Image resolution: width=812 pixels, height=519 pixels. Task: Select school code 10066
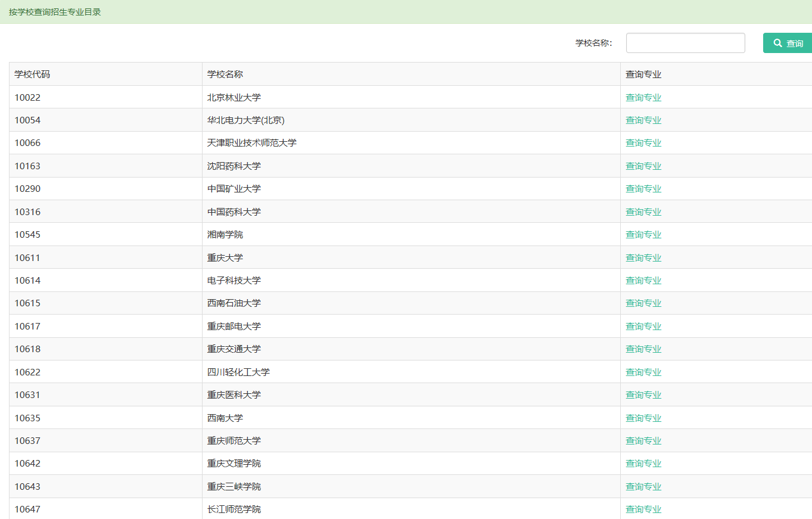27,143
